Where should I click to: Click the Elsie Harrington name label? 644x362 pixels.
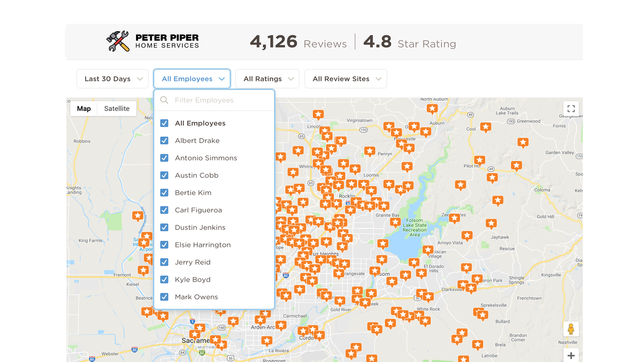tap(203, 245)
